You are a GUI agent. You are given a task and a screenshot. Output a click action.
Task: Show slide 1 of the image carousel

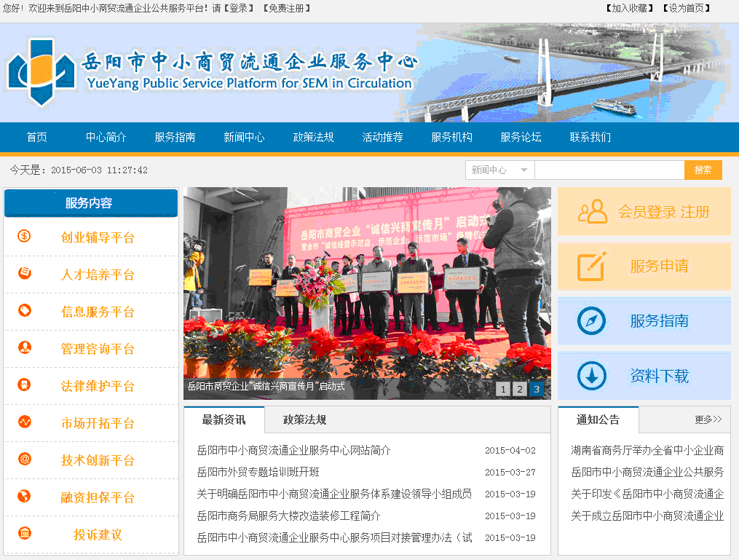tap(502, 389)
